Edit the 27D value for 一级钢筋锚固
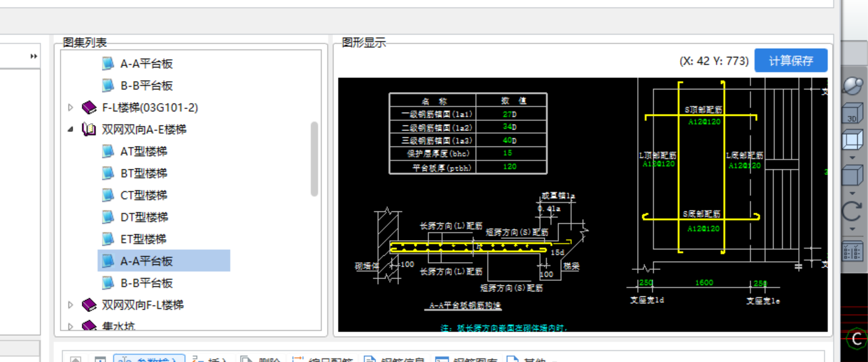 click(509, 114)
